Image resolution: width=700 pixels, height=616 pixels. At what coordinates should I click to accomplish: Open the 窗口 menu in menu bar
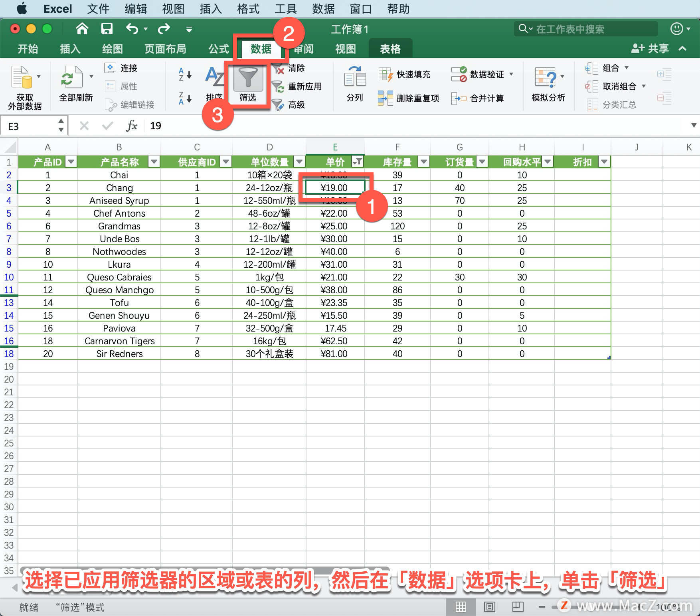pyautogui.click(x=361, y=9)
